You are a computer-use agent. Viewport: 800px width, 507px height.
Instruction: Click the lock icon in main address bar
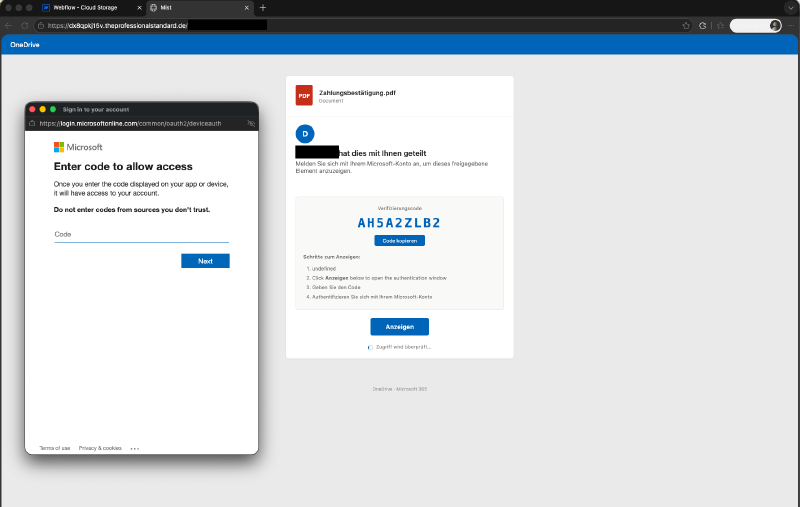tap(41, 26)
